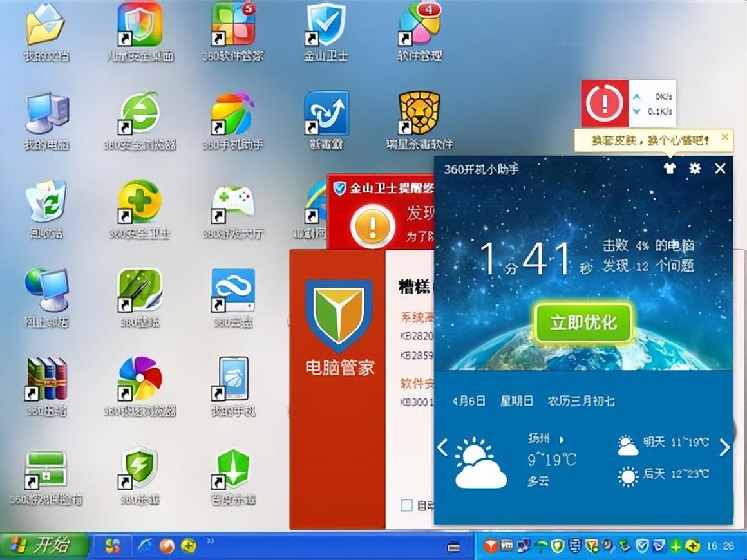Launch Internet Explorer from quick launch
This screenshot has height=560, width=747.
pos(144,546)
